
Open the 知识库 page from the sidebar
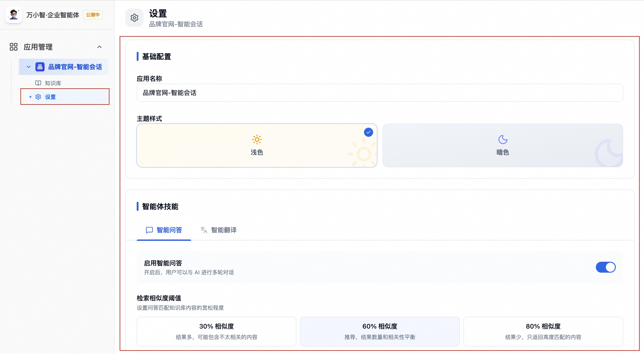(53, 83)
